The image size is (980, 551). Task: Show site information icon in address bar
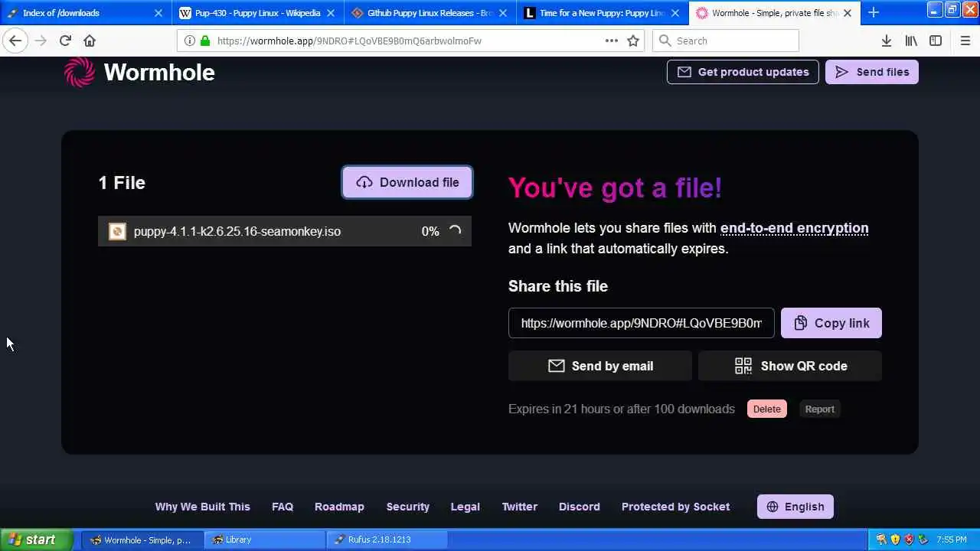pyautogui.click(x=190, y=41)
